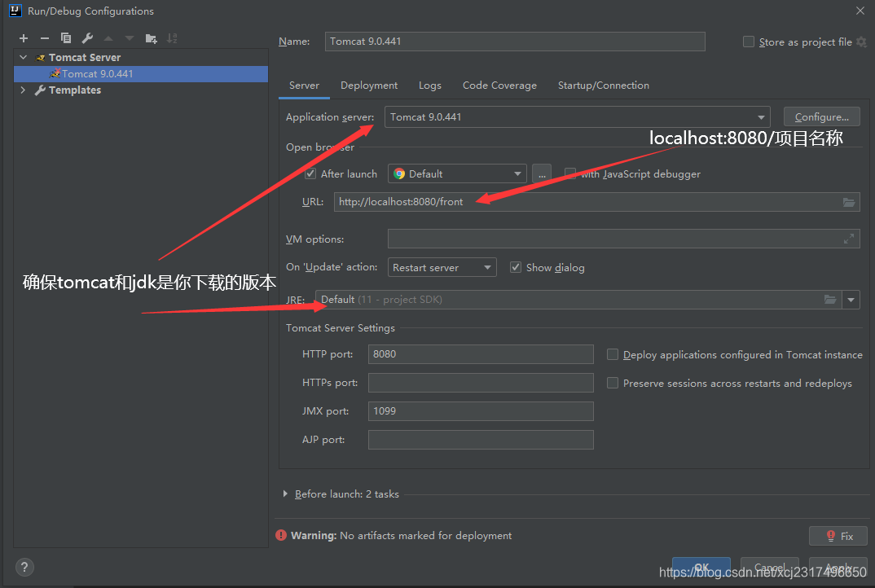875x588 pixels.
Task: Copy the selected configuration
Action: tap(66, 38)
